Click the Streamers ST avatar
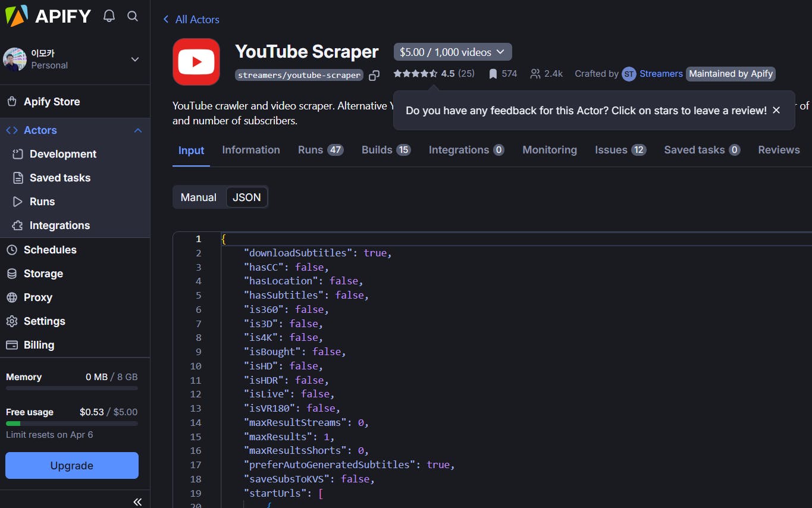The image size is (812, 508). tap(629, 74)
